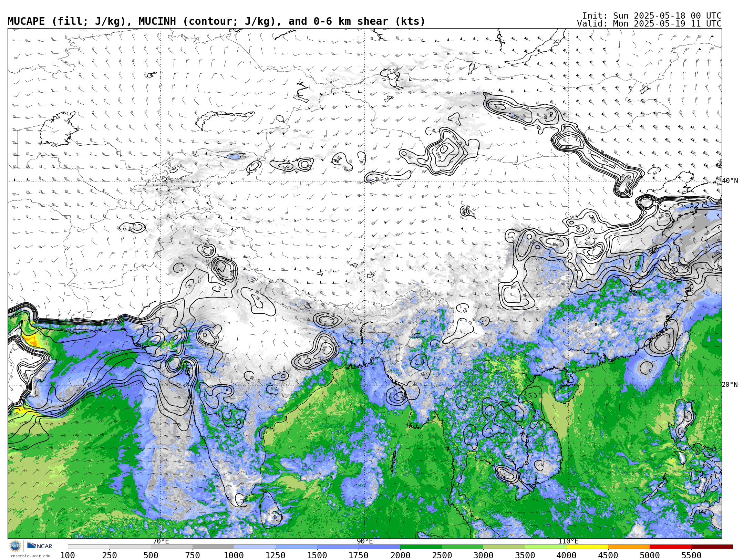This screenshot has width=744, height=560.
Task: Click the 1750 colorbar label
Action: click(x=359, y=556)
